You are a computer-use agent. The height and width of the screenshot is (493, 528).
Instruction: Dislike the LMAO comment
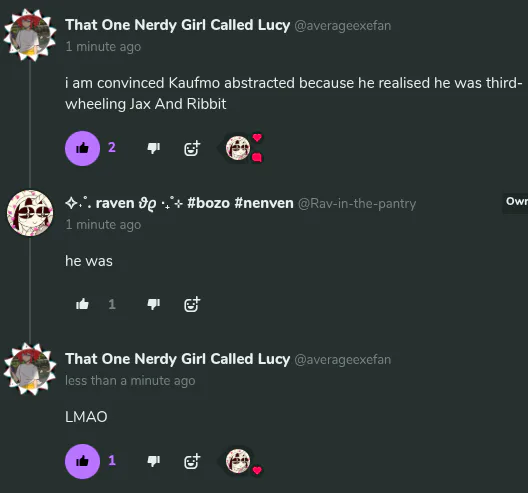tap(154, 461)
